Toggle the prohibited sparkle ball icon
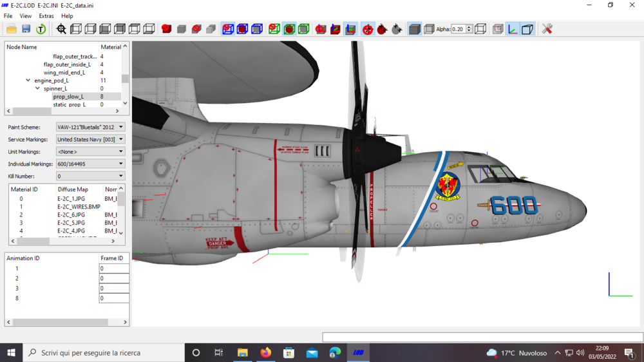The height and width of the screenshot is (362, 644). coord(368,29)
